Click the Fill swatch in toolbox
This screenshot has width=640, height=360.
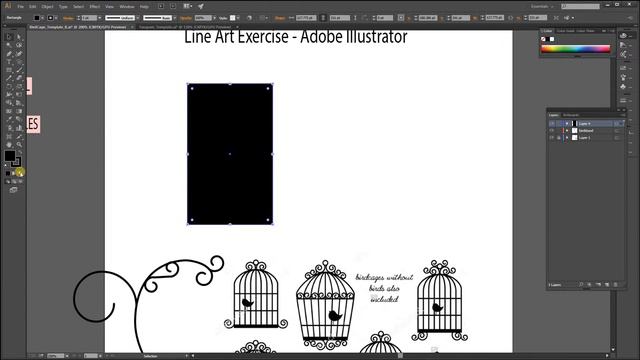point(10,156)
